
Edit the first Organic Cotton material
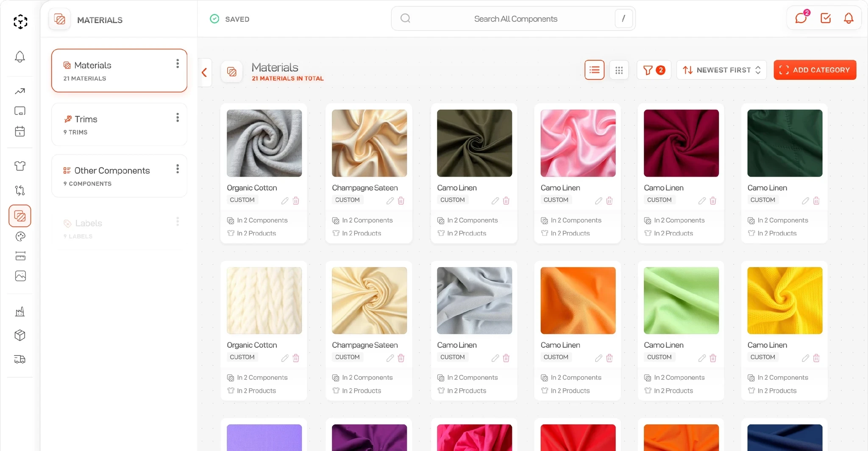[285, 201]
